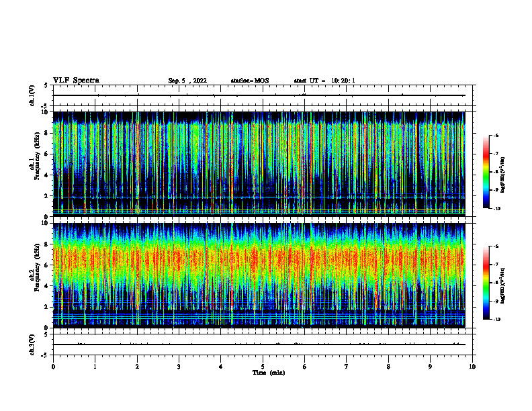Screen dimensions: 532x411
Task: Click the "10" time axis tick label
Action: tap(472, 367)
